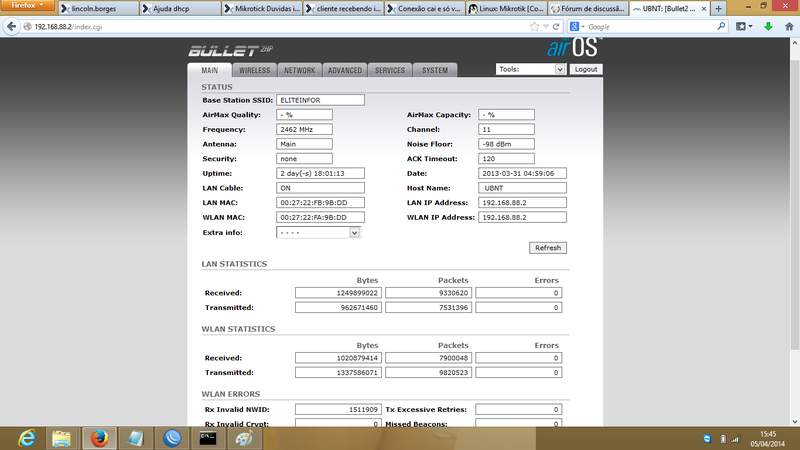Image resolution: width=800 pixels, height=450 pixels.
Task: Bookmark the page using the star icon
Action: point(534,27)
